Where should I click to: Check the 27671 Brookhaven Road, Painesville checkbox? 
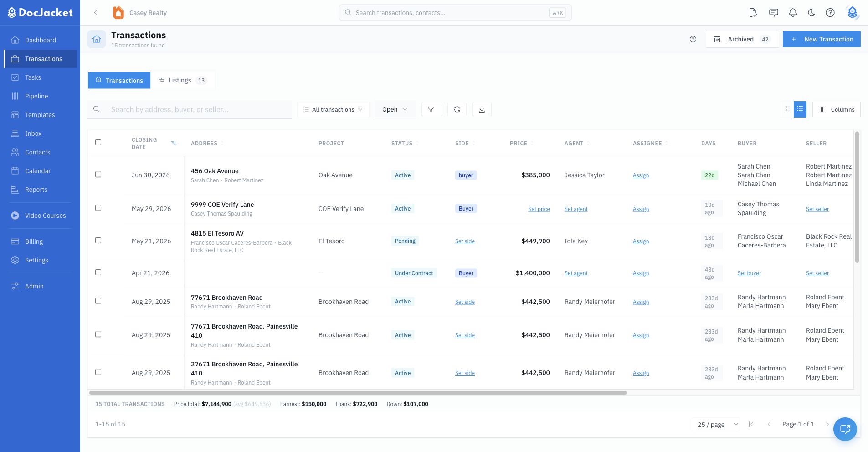[x=98, y=372]
